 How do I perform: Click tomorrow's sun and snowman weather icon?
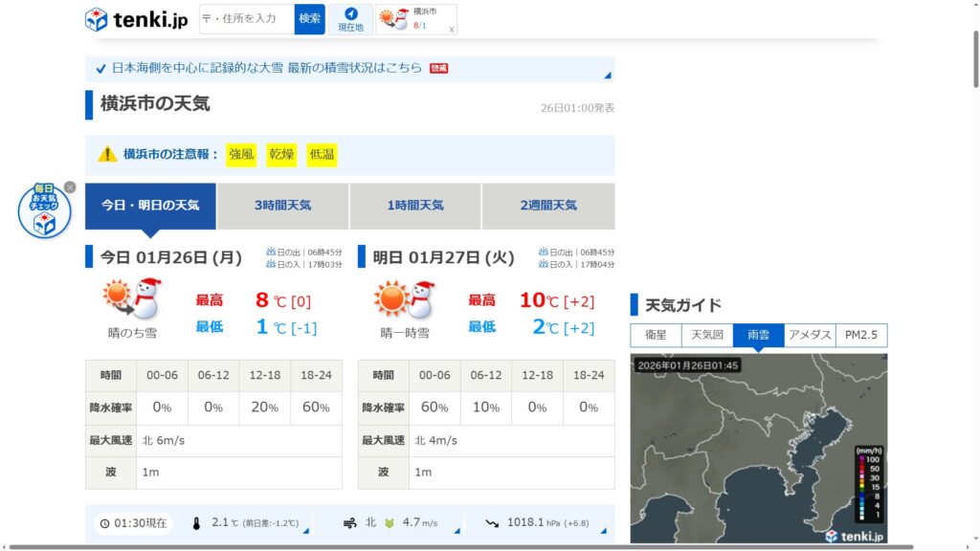405,299
